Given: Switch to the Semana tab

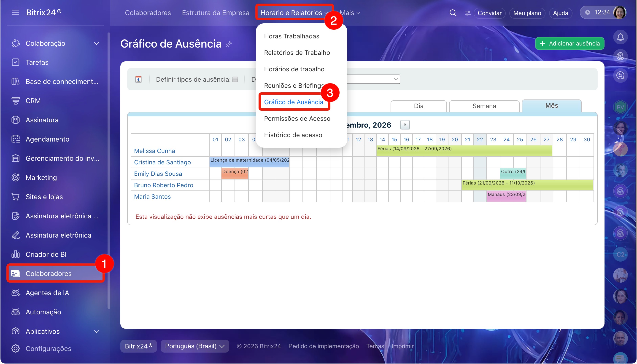Looking at the screenshot, I should click(484, 106).
